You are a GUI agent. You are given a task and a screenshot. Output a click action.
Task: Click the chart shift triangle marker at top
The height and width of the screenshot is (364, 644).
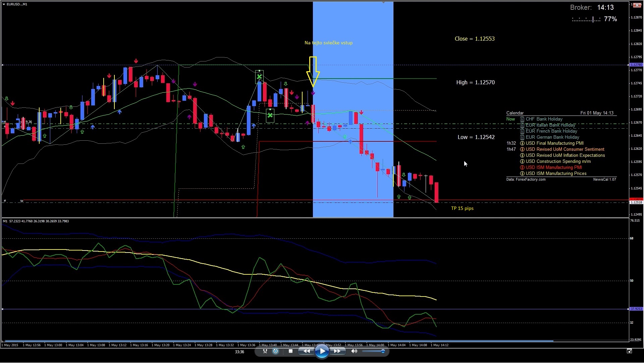tap(383, 3)
